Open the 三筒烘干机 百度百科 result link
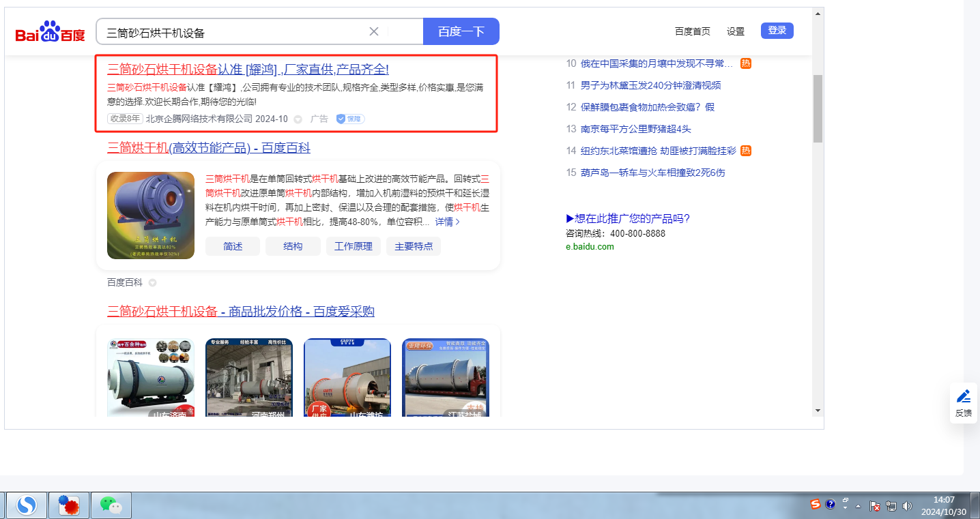 [x=209, y=148]
